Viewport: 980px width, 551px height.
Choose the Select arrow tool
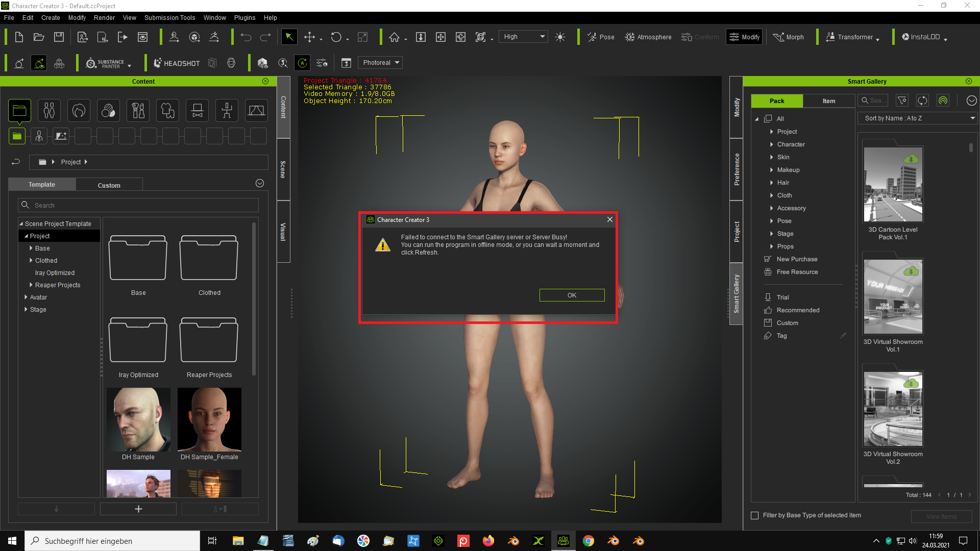(x=289, y=37)
